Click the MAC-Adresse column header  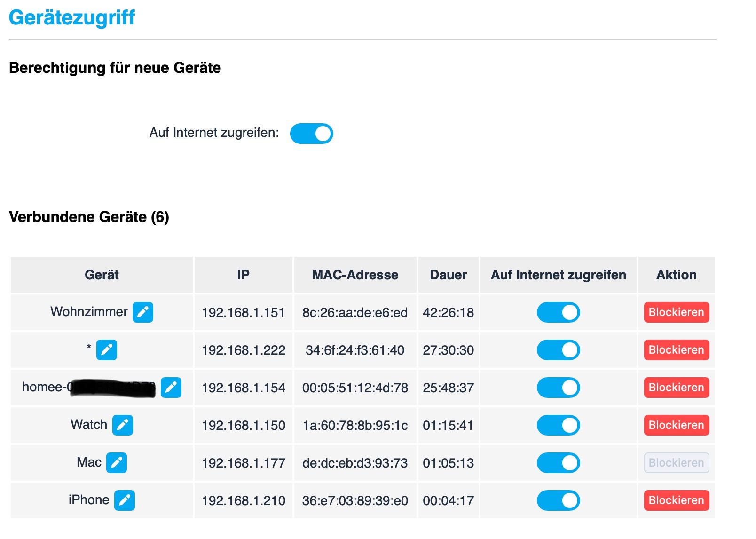pos(355,275)
